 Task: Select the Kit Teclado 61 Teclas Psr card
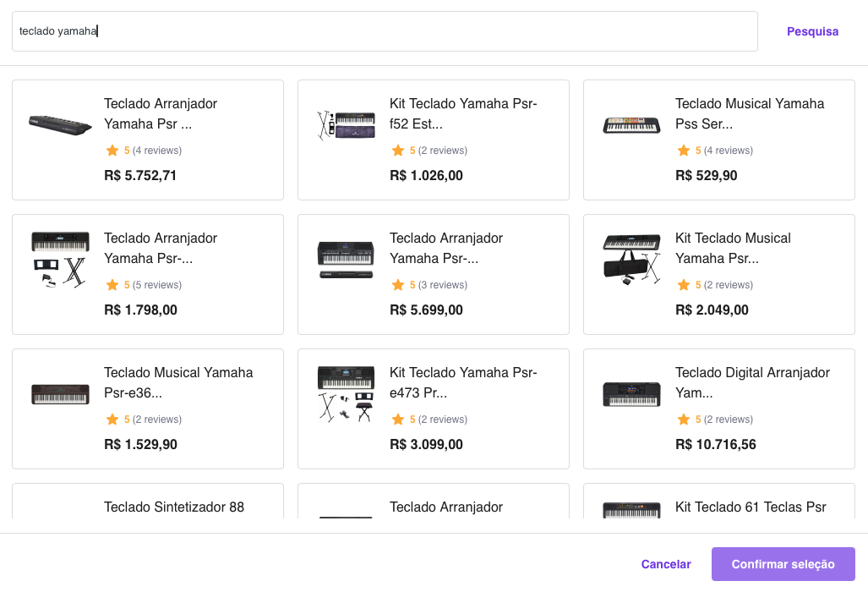point(718,507)
